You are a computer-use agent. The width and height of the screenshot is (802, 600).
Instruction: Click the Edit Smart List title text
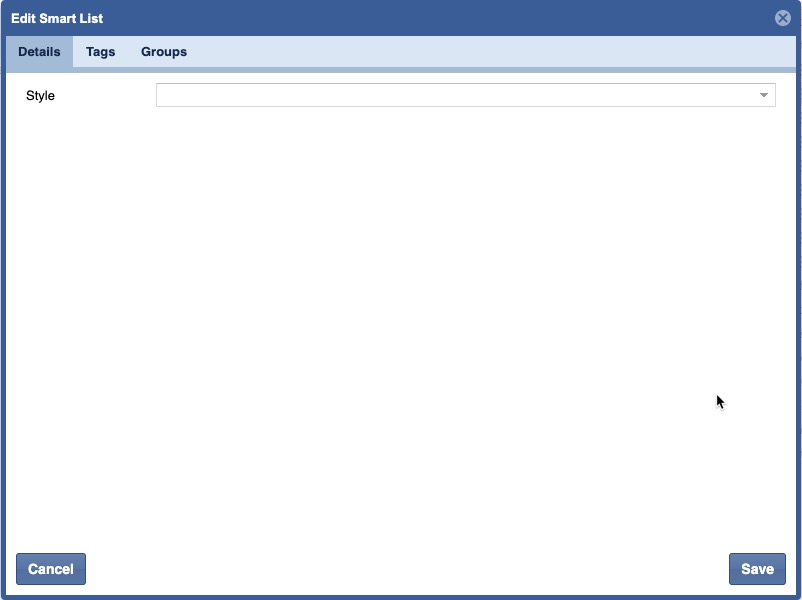click(57, 18)
